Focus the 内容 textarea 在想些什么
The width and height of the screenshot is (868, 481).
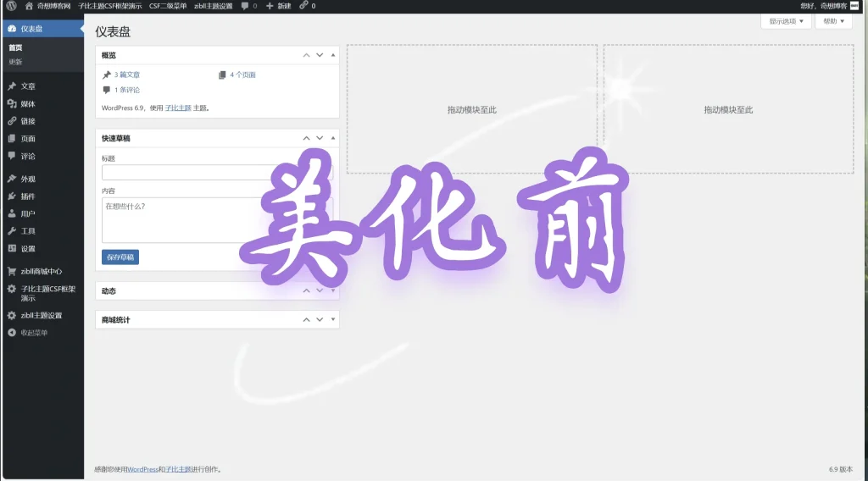217,220
